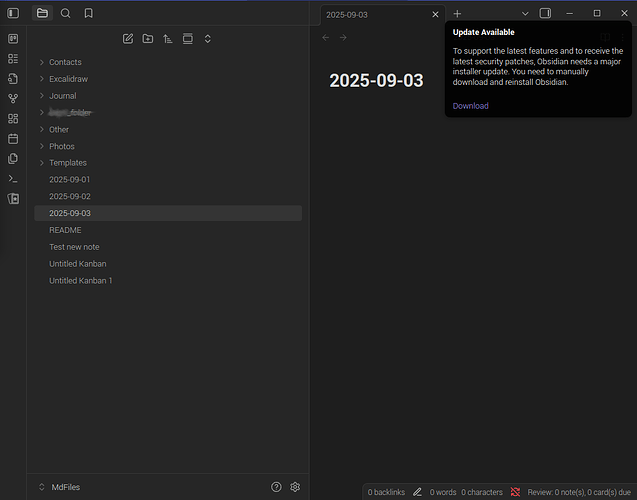Screen dimensions: 637x500
Task: Open the command palette terminal icon
Action: click(x=13, y=178)
